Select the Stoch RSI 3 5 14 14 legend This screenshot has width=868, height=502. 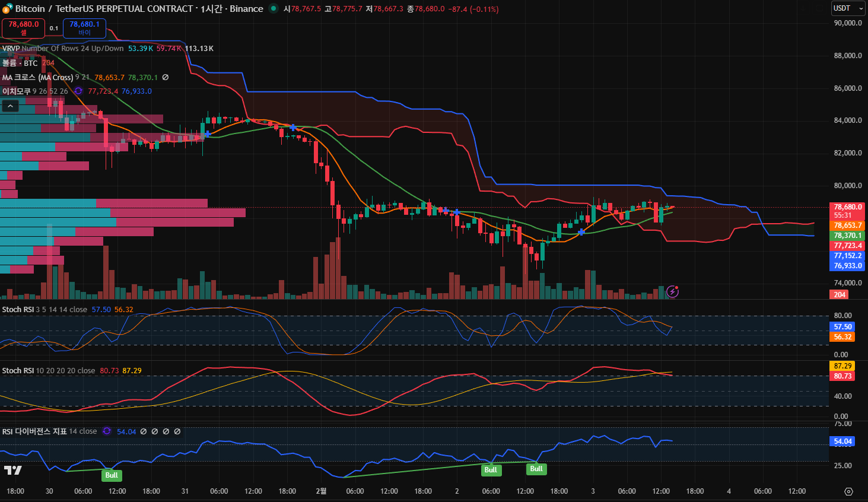[x=18, y=310]
